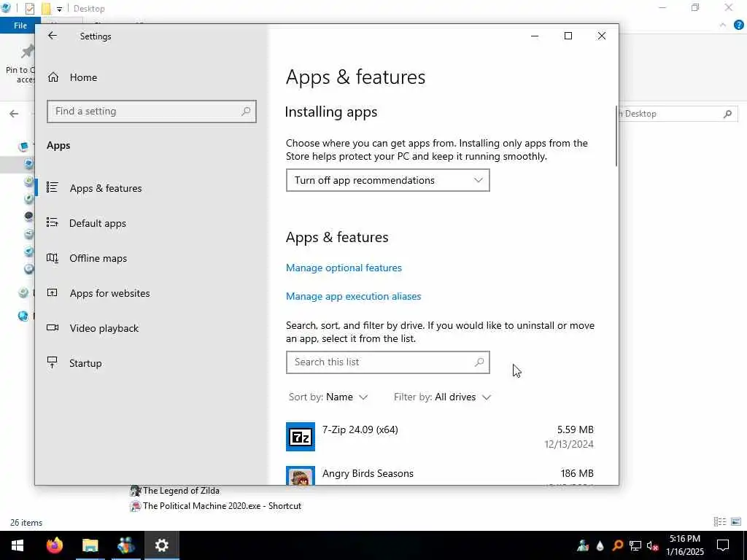Switch Explorer to details view icon
This screenshot has height=560, width=747.
click(x=720, y=522)
